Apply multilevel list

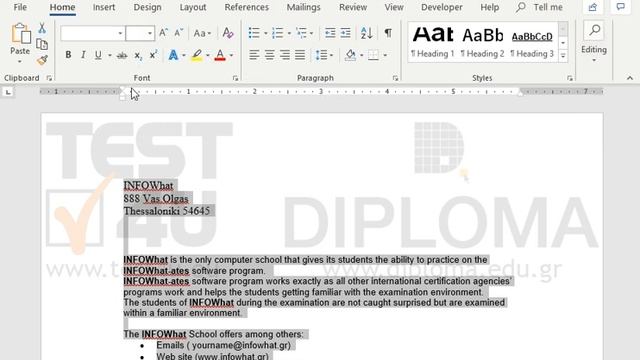pos(301,33)
